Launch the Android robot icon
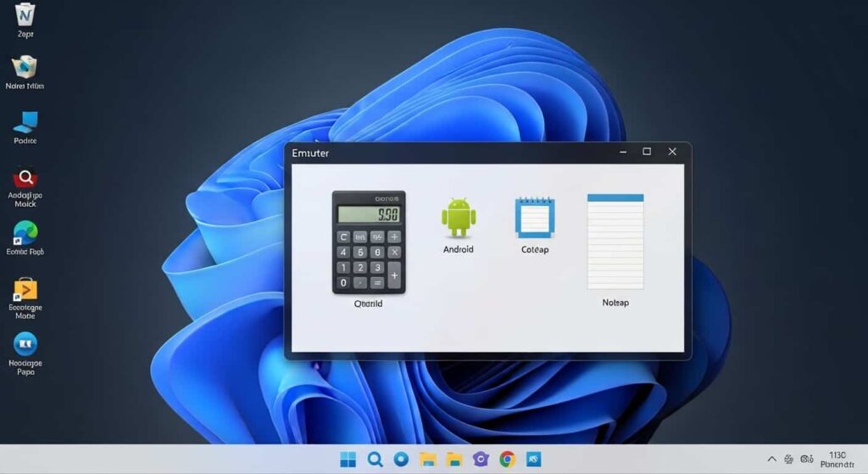 (459, 218)
